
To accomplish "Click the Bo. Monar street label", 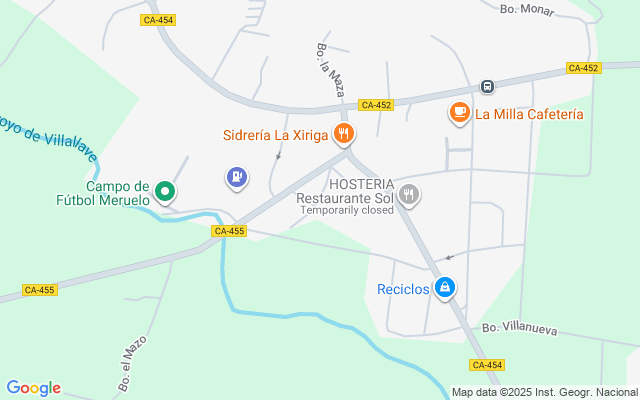I will pyautogui.click(x=527, y=10).
